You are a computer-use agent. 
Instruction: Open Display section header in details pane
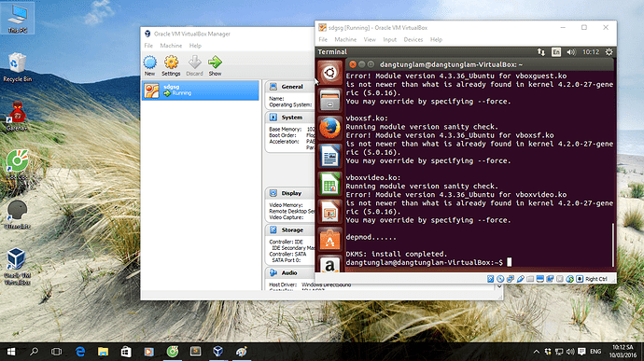[291, 193]
